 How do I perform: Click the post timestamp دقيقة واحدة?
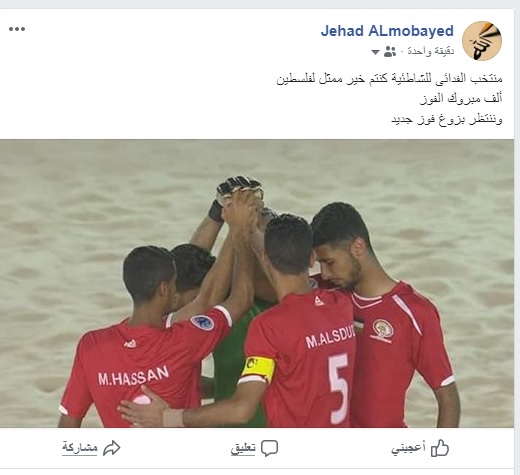pos(431,51)
